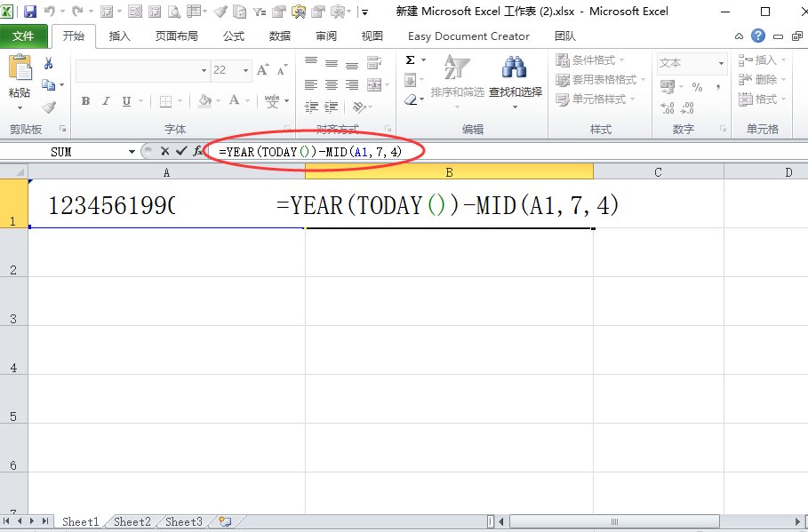This screenshot has width=808, height=532.
Task: Open the Sheet2 worksheet tab
Action: tap(132, 522)
